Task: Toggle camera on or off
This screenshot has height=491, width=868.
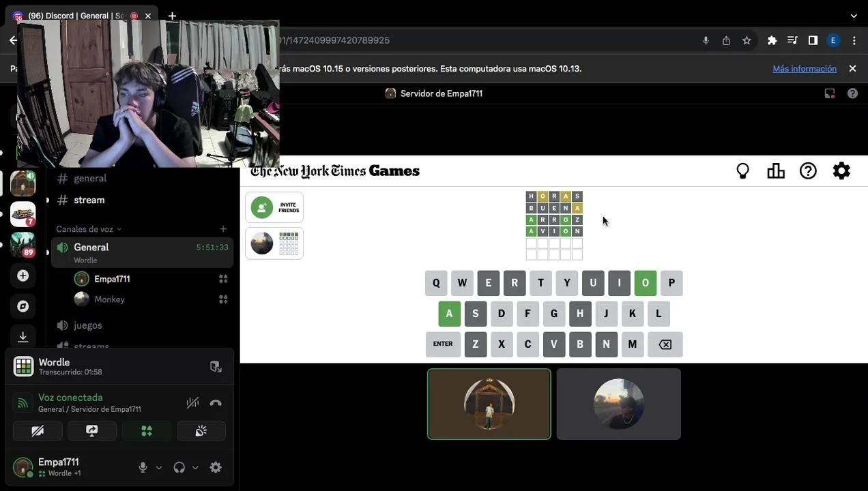Action: [x=38, y=431]
